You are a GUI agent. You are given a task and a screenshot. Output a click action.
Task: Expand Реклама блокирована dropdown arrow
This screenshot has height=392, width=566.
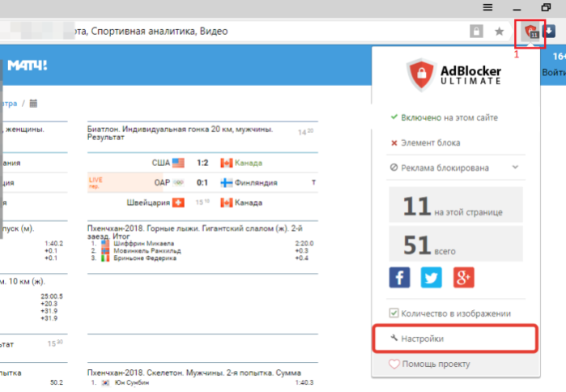click(x=515, y=167)
